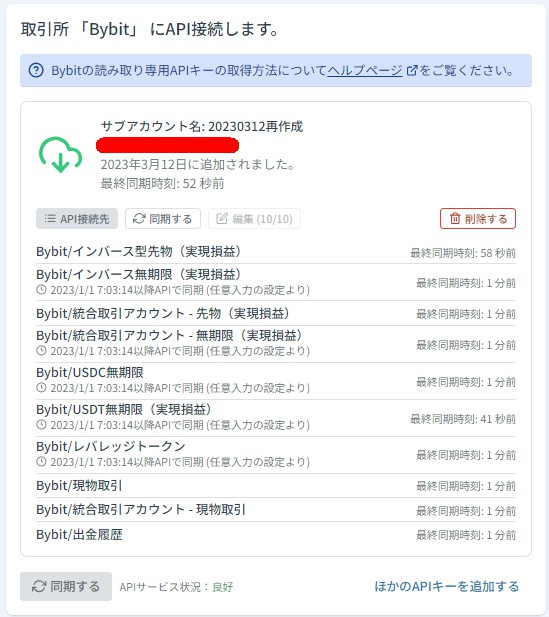Click the clock icon under レバレッジトークン row
Viewport: 549px width, 617px height.
pyautogui.click(x=41, y=462)
